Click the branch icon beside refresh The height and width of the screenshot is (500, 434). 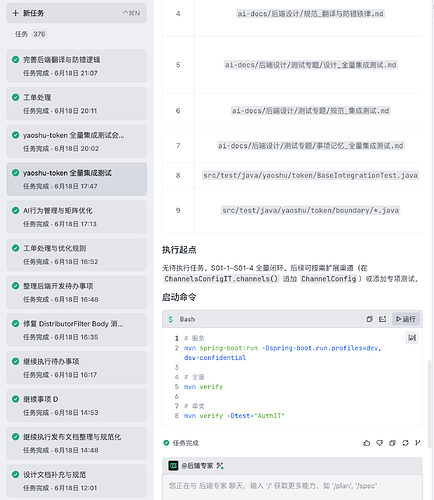(417, 443)
